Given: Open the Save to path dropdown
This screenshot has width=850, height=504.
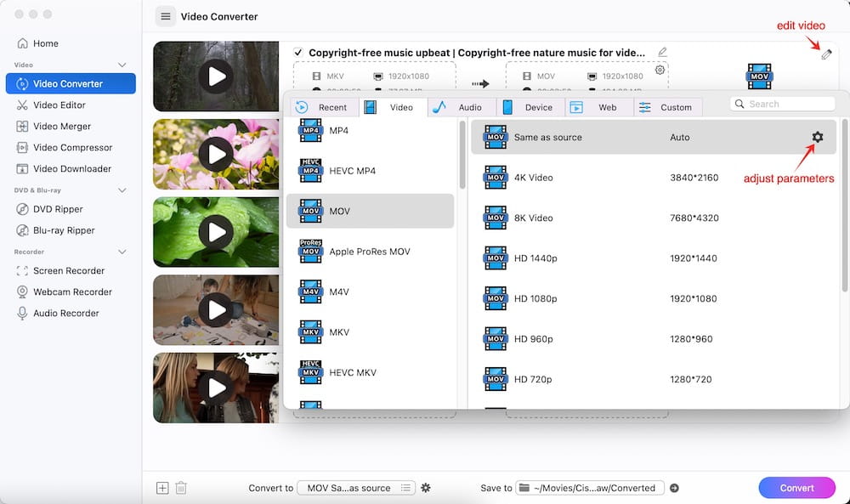Looking at the screenshot, I should (x=590, y=488).
